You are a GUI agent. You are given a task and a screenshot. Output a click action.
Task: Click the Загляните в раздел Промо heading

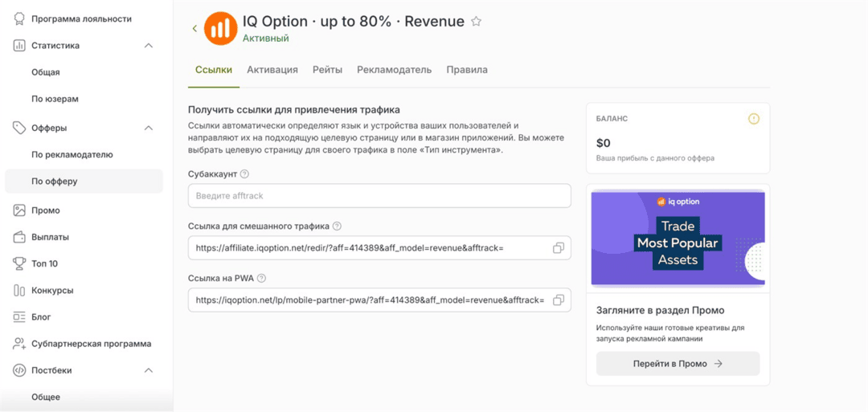661,310
